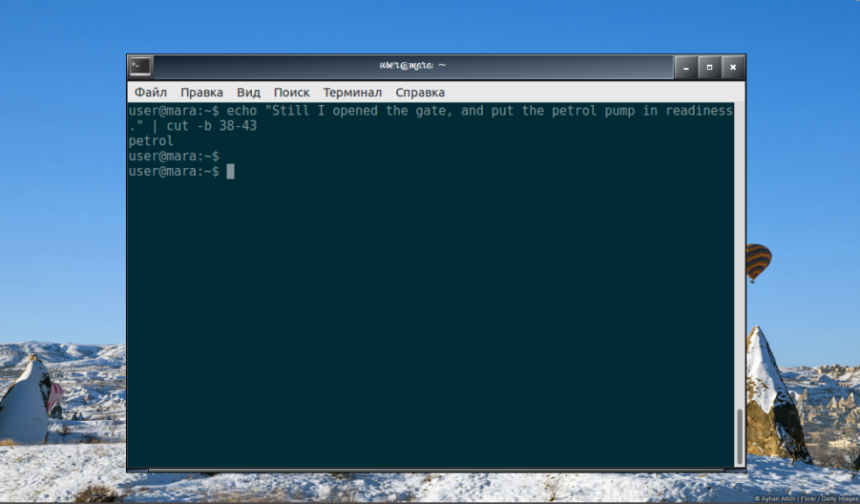Open the Файл menu
Image resolution: width=860 pixels, height=504 pixels.
click(150, 92)
